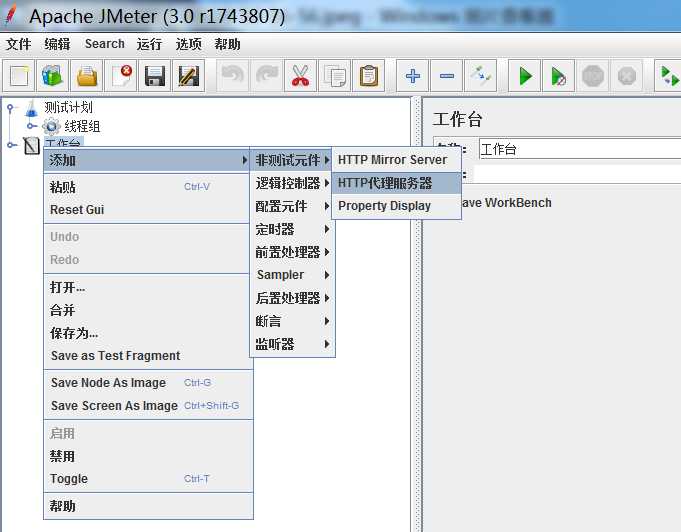Select Property Display menu item
The image size is (681, 532).
pos(396,206)
